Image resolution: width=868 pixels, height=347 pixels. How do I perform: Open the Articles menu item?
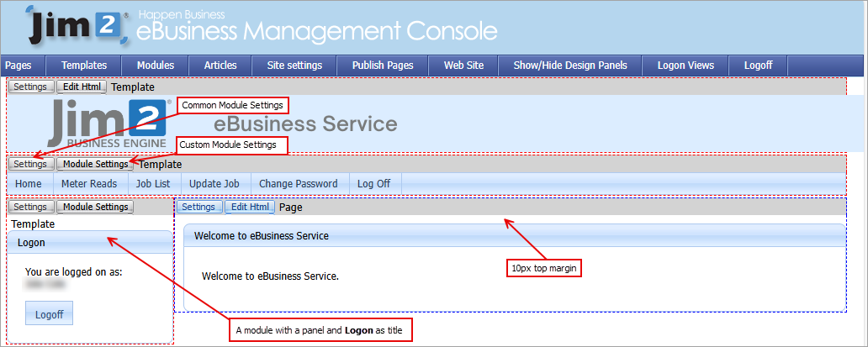click(220, 66)
